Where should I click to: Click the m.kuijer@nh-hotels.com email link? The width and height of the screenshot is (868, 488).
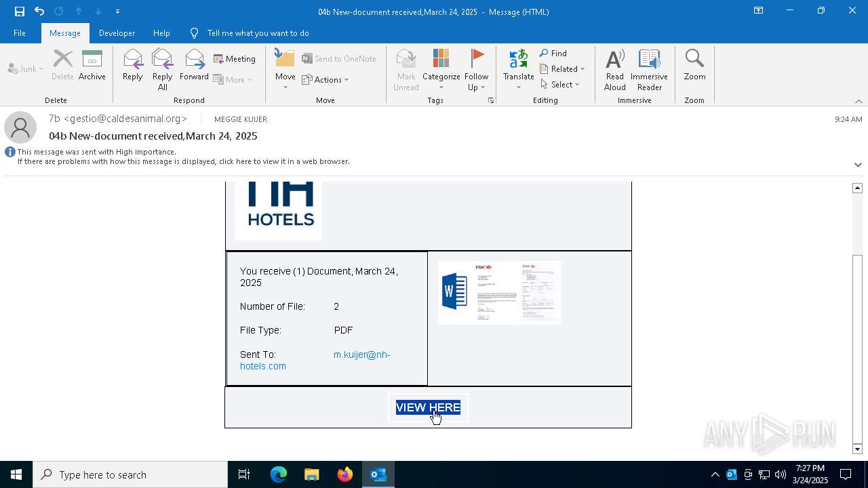coord(315,360)
